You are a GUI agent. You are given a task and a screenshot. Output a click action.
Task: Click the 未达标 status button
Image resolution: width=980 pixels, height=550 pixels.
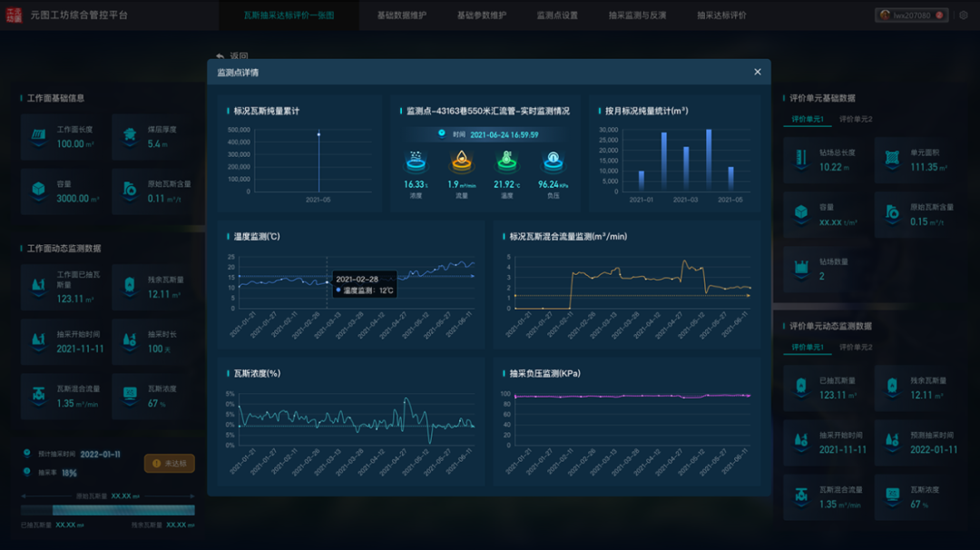click(170, 463)
